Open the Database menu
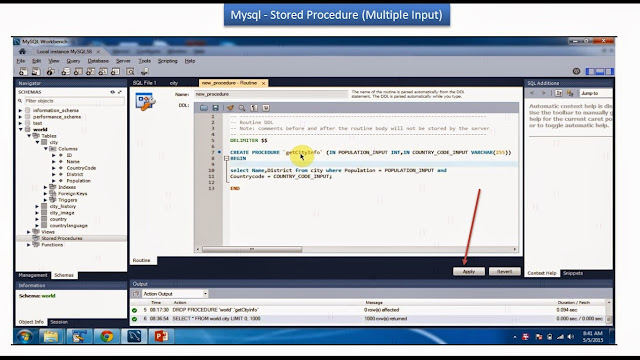The height and width of the screenshot is (360, 640). pyautogui.click(x=98, y=61)
